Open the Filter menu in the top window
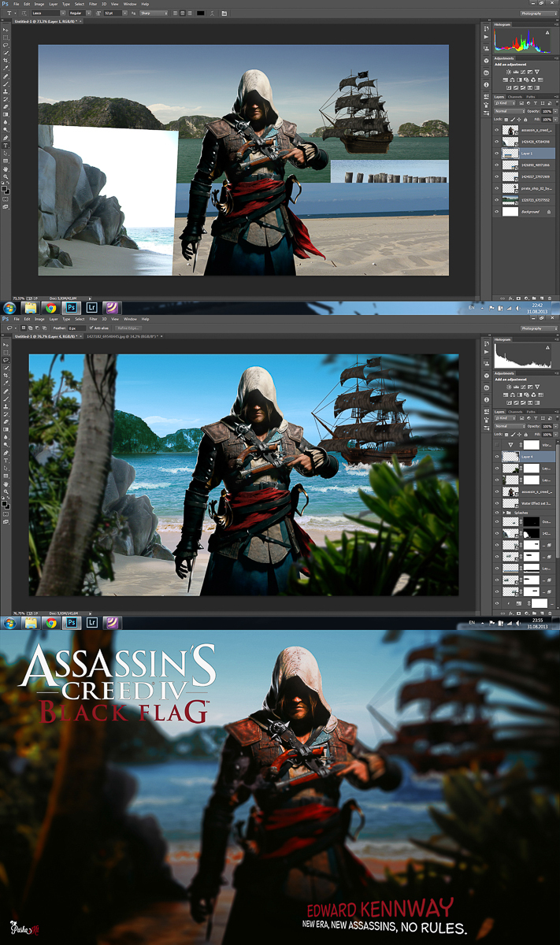The image size is (560, 945). [92, 4]
